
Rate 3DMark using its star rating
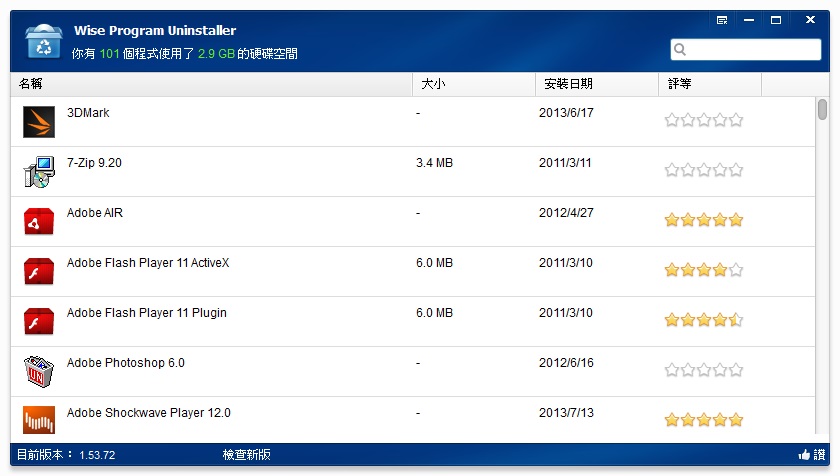pos(704,119)
